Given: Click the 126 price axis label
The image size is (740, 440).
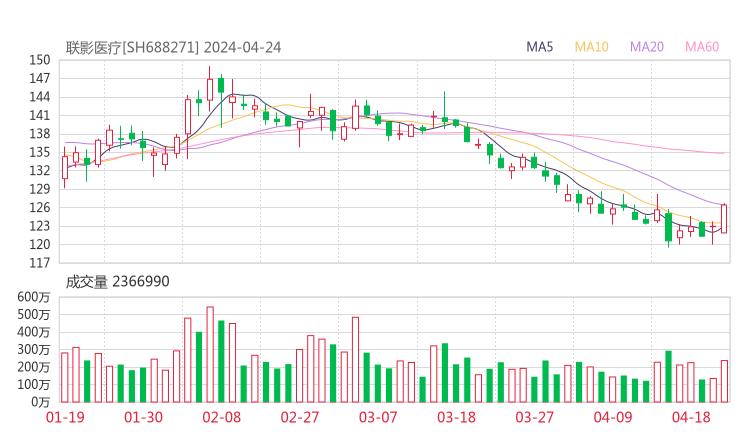Looking at the screenshot, I should pos(40,207).
